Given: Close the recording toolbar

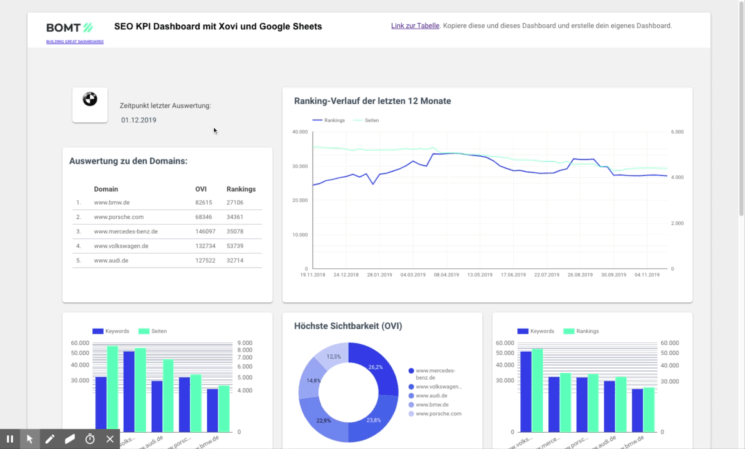Looking at the screenshot, I should tap(110, 439).
